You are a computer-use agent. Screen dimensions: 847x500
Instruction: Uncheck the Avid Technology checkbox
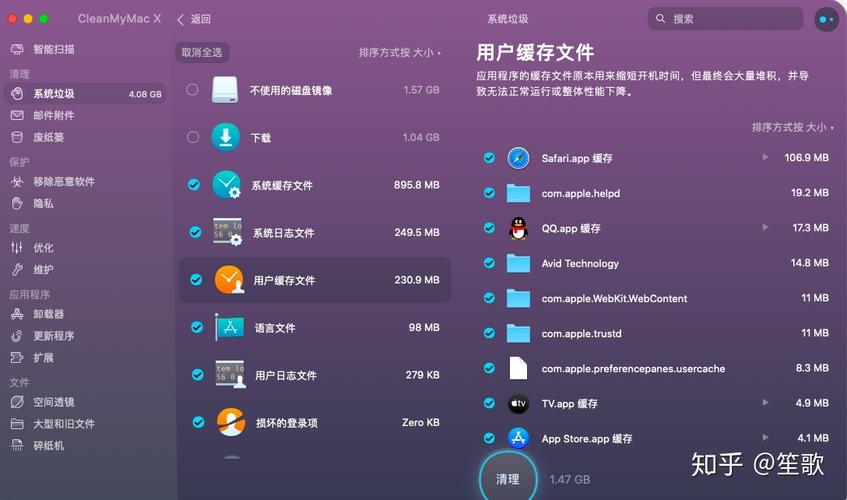coord(489,263)
